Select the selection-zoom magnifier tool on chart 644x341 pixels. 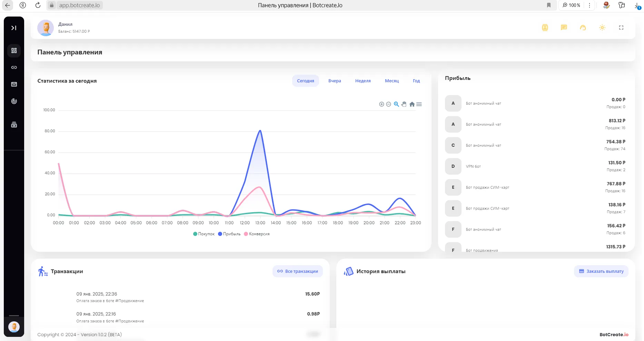coord(396,104)
